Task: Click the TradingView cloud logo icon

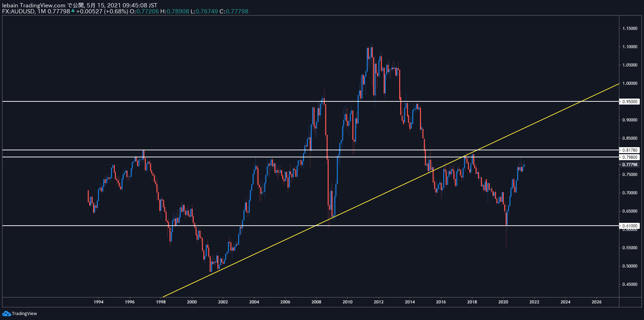Action: point(6,313)
